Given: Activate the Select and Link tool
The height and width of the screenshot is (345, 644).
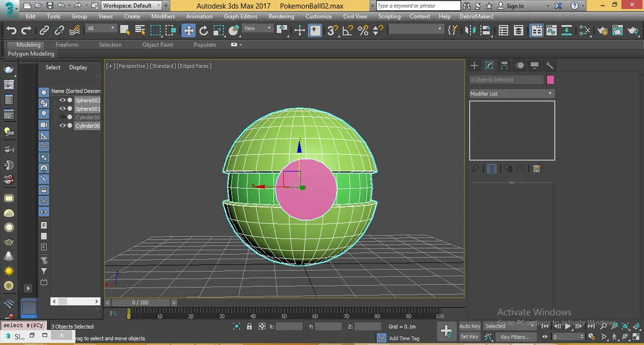Looking at the screenshot, I should [44, 31].
